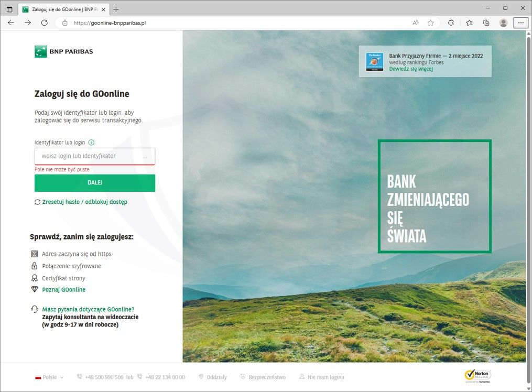Open browser extensions puzzle icon
This screenshot has width=532, height=392.
click(451, 23)
